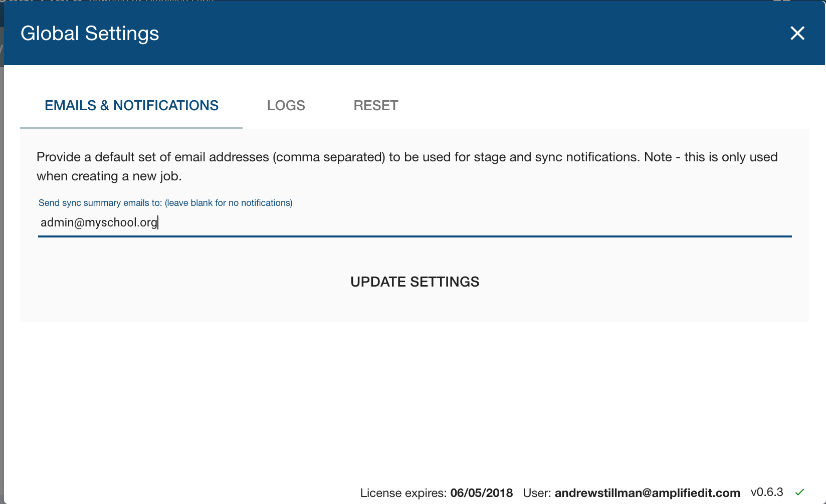Click the blue header bar right of the title
826x504 pixels.
point(451,34)
